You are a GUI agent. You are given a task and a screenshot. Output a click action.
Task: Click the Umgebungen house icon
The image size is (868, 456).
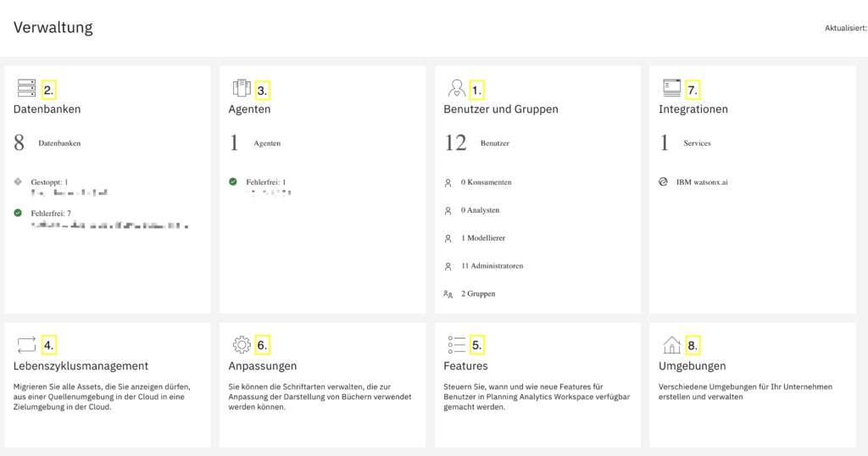[672, 345]
